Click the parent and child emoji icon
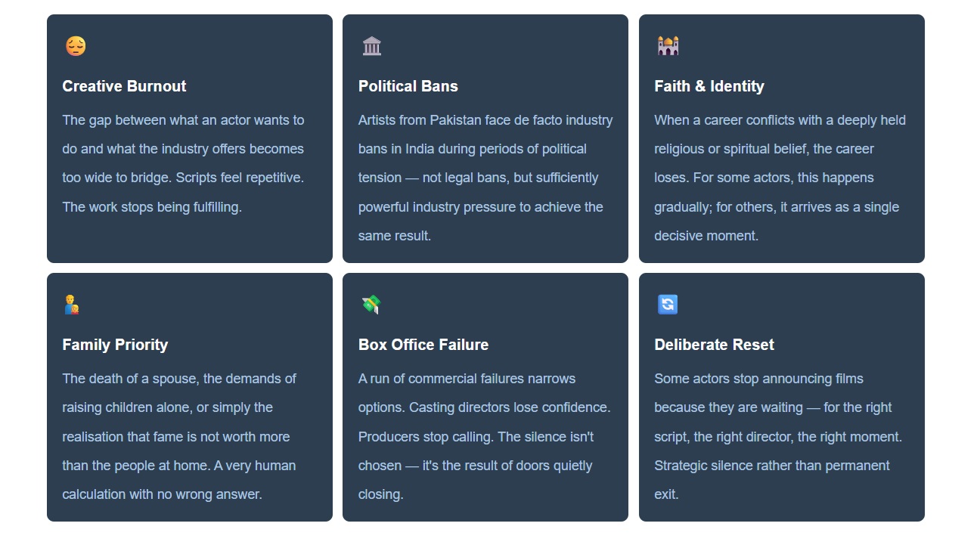The height and width of the screenshot is (545, 980). pos(72,305)
